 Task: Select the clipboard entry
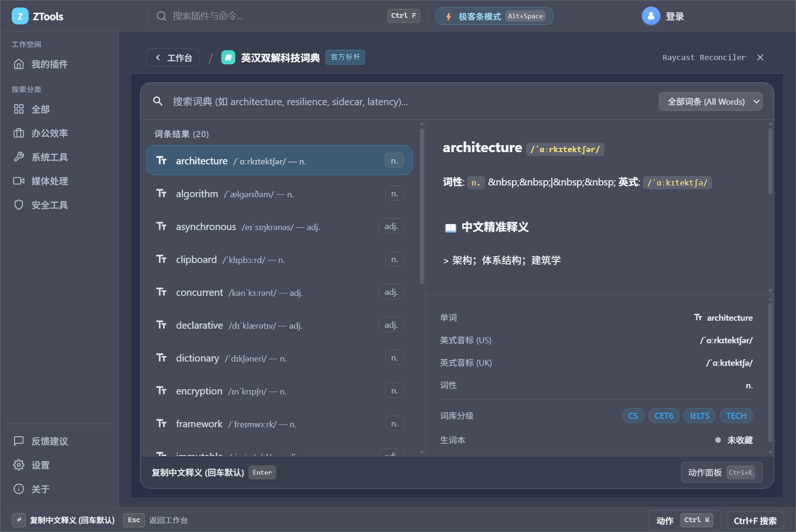pos(279,259)
